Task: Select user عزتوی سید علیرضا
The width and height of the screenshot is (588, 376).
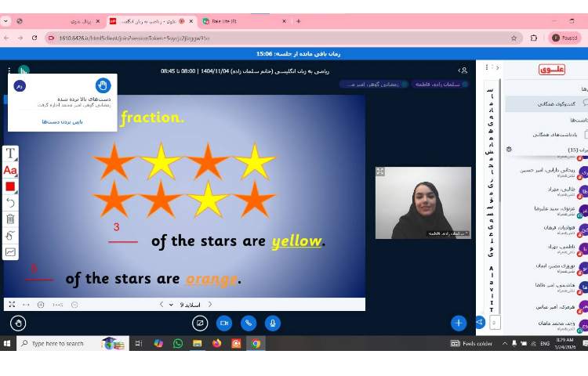Action: click(546, 211)
